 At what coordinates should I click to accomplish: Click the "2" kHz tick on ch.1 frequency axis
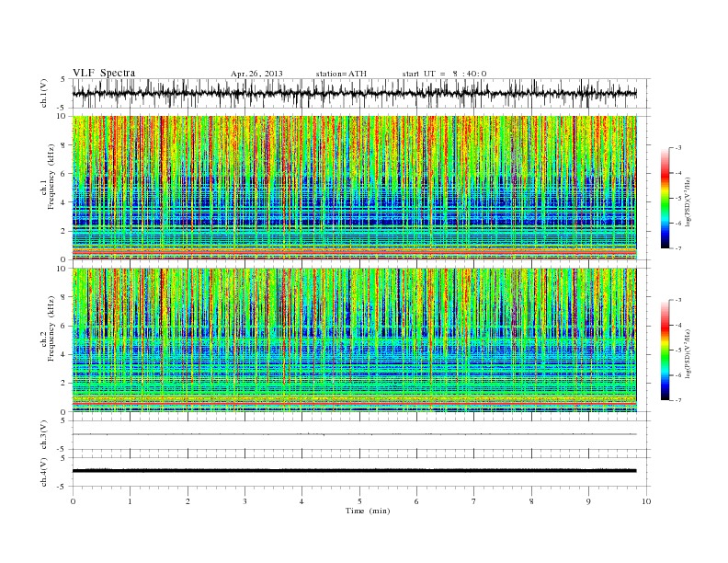pos(64,231)
